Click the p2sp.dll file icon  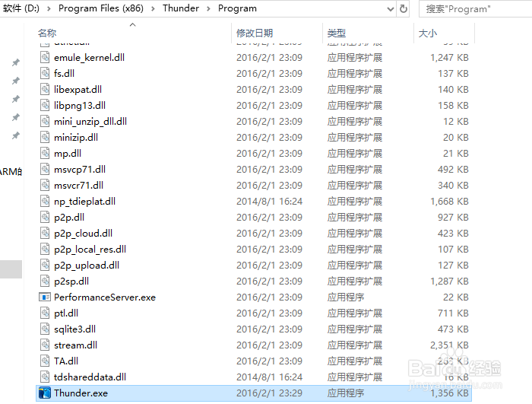tap(45, 281)
